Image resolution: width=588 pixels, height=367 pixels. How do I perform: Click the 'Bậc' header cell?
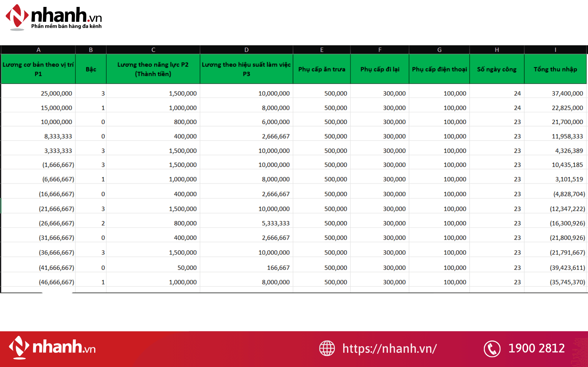(91, 69)
